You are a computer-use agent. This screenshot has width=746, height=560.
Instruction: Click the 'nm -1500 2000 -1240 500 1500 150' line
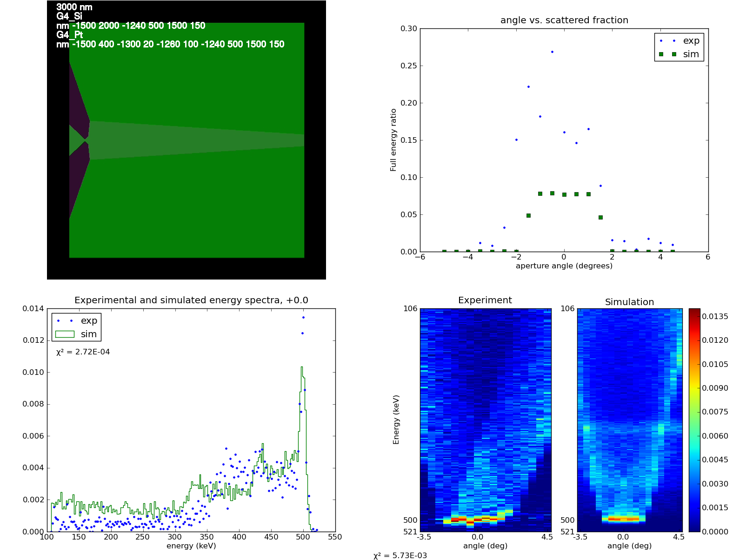coord(131,26)
